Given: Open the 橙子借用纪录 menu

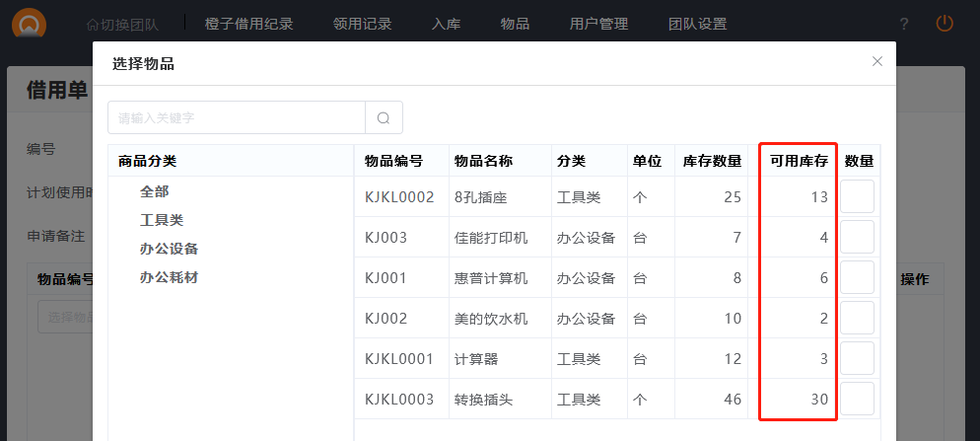Looking at the screenshot, I should (x=248, y=24).
